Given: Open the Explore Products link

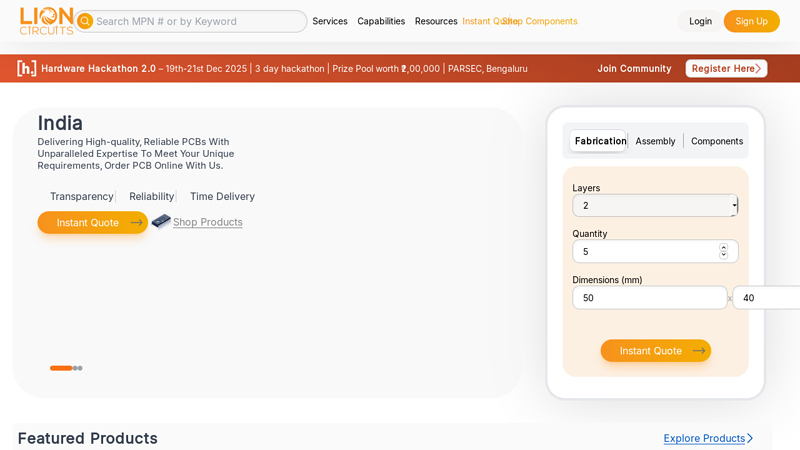Looking at the screenshot, I should point(704,438).
